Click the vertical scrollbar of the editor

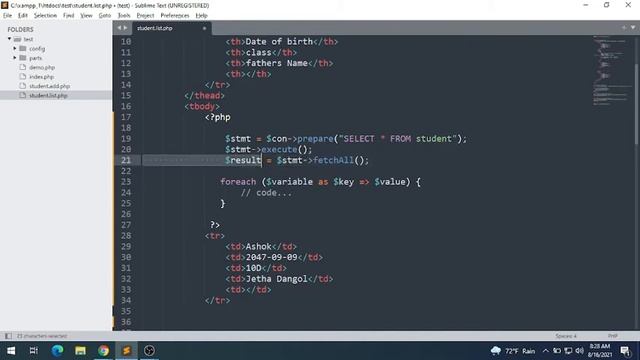tap(637, 104)
